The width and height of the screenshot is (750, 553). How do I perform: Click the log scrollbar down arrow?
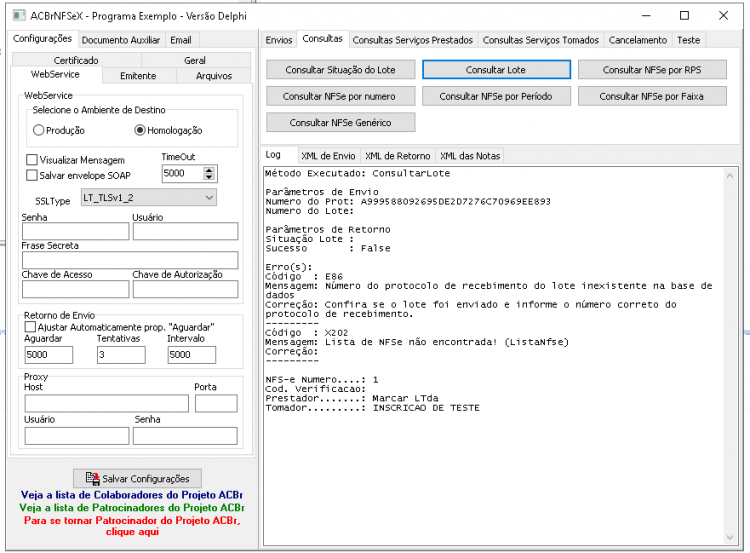pyautogui.click(x=730, y=537)
